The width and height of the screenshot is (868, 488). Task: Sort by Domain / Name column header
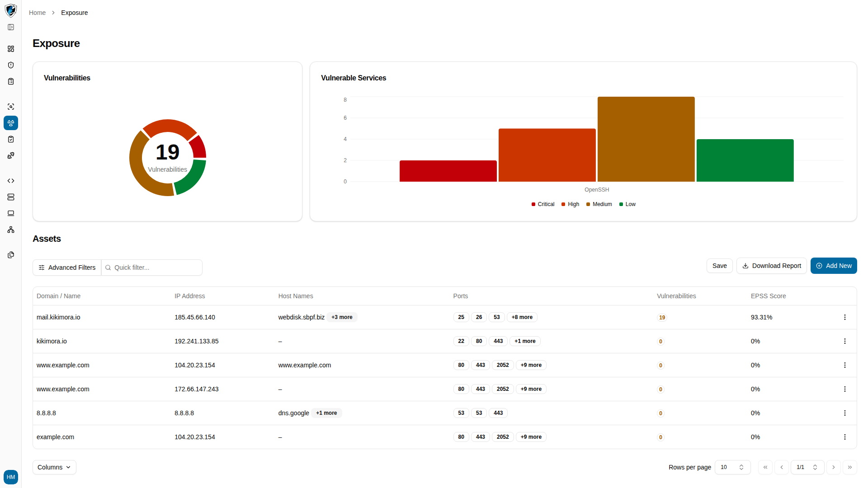(58, 296)
